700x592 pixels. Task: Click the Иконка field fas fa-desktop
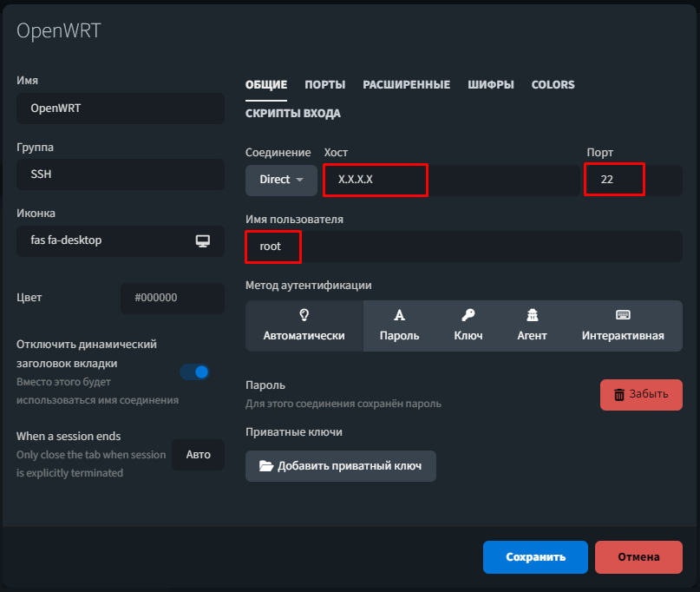click(x=121, y=240)
